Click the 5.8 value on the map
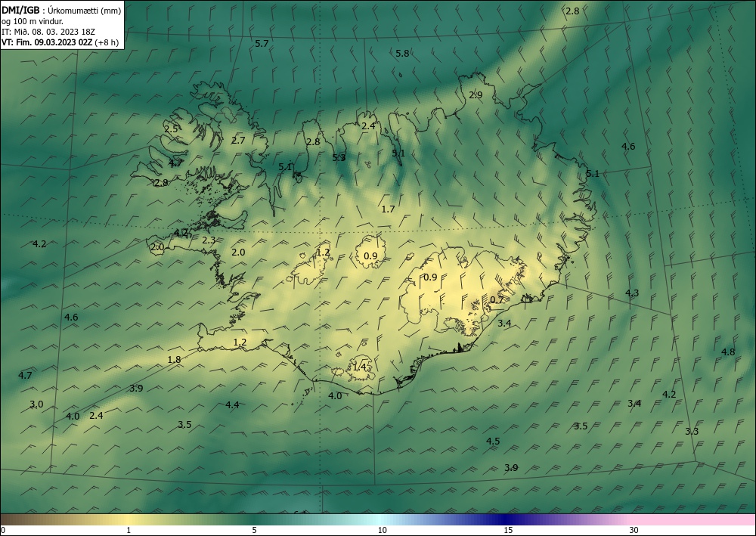The height and width of the screenshot is (536, 756). coord(402,54)
